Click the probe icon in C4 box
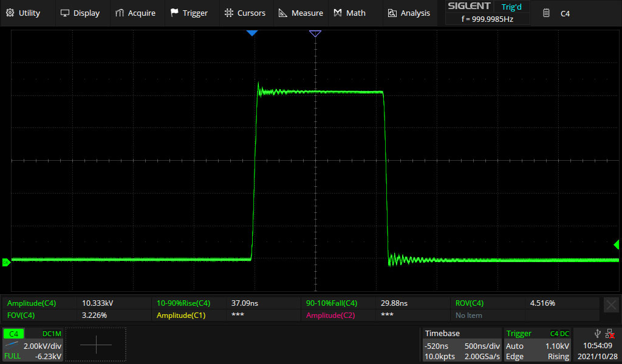Screen dimensions: 622x364 [12, 344]
